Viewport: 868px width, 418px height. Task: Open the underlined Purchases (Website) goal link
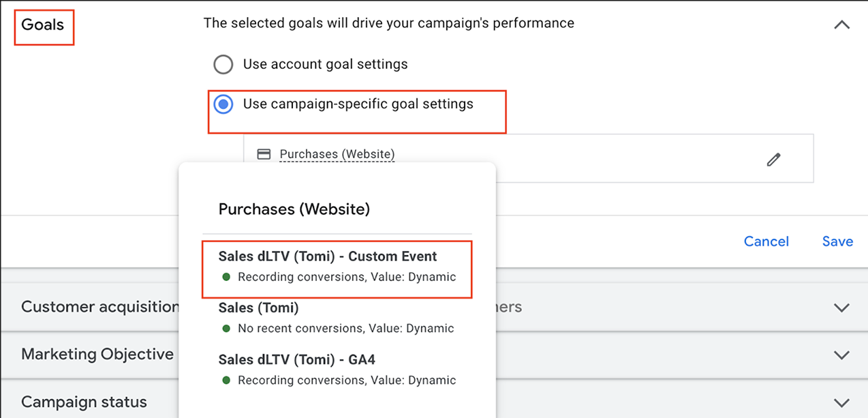coord(337,154)
